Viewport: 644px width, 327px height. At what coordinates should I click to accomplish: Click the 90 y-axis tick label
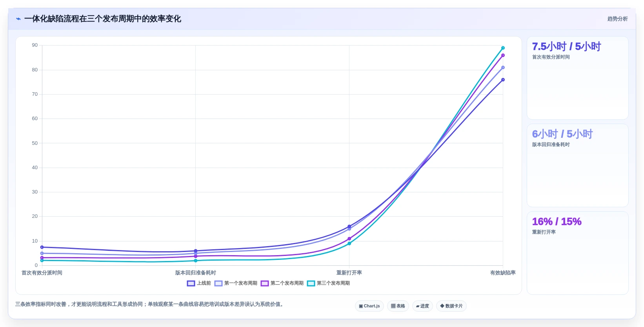[35, 45]
